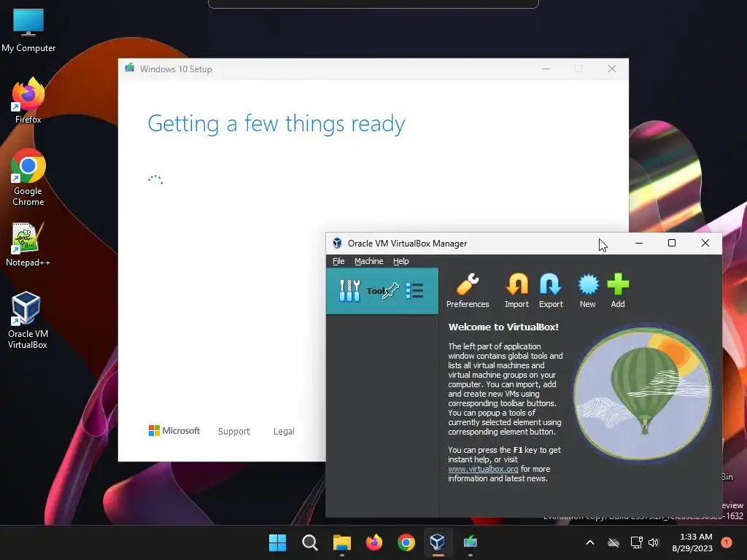Switch to VirtualBox via taskbar icon
Image resolution: width=747 pixels, height=560 pixels.
438,542
